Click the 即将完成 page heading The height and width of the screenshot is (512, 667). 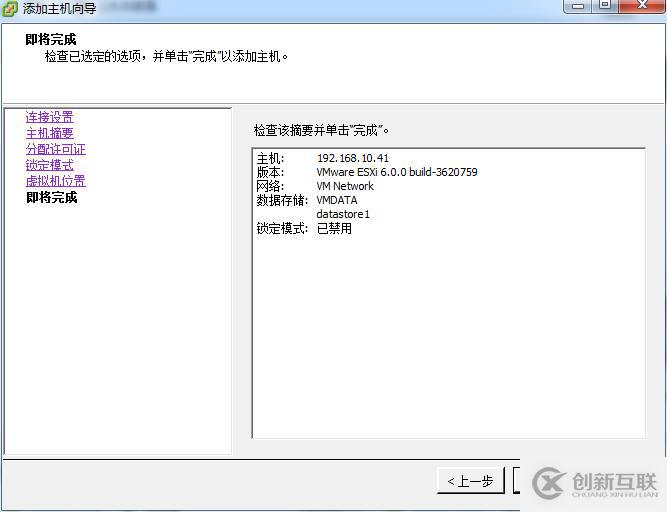[51, 40]
